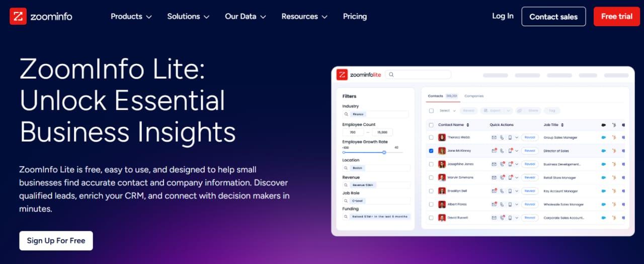Click the right handle of Employee Growth Rate slider
Image resolution: width=644 pixels, height=264 pixels.
click(x=384, y=152)
